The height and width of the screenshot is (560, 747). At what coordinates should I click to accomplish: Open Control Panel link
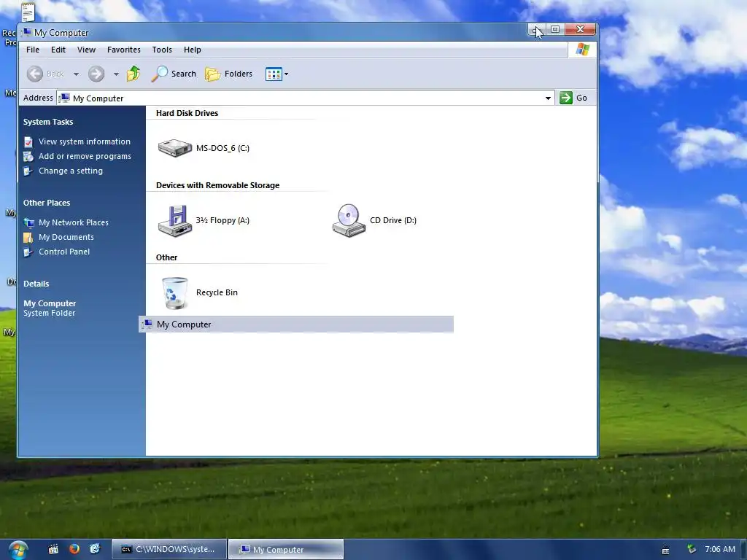(x=64, y=252)
